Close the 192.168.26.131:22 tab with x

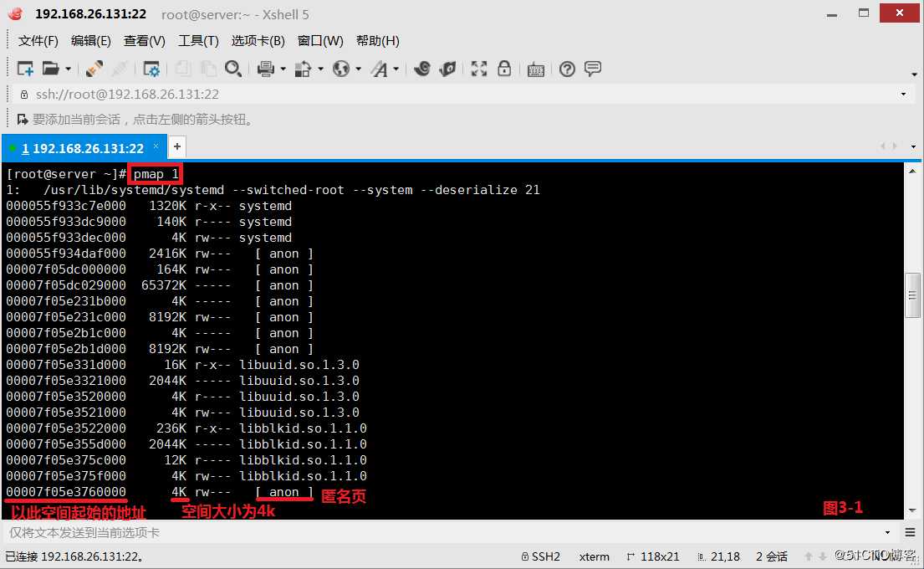click(x=156, y=146)
